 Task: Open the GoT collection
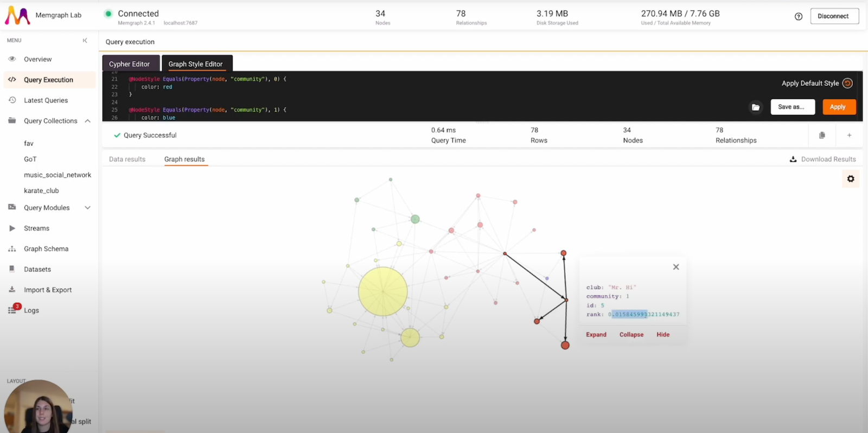pyautogui.click(x=30, y=159)
